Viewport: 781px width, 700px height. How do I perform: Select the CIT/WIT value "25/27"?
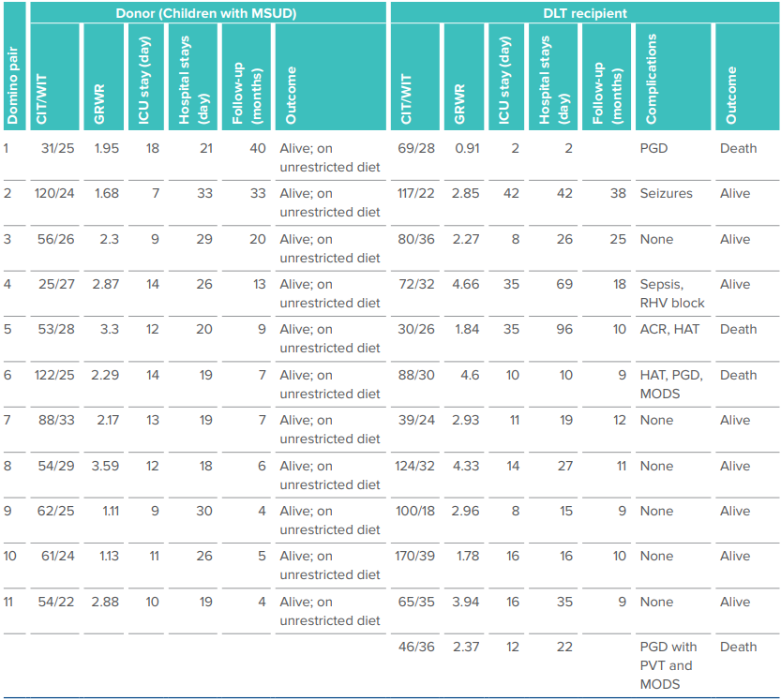56,284
